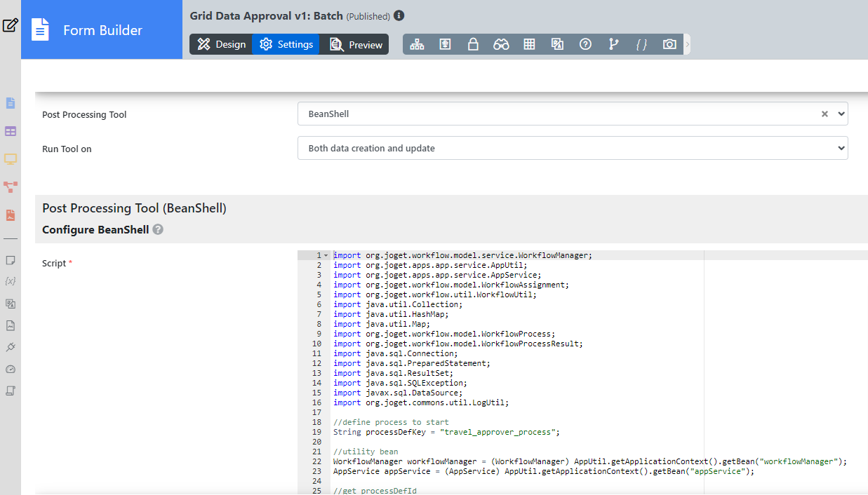Screen dimensions: 868x495
Task: Switch to the Design tab
Action: click(221, 44)
